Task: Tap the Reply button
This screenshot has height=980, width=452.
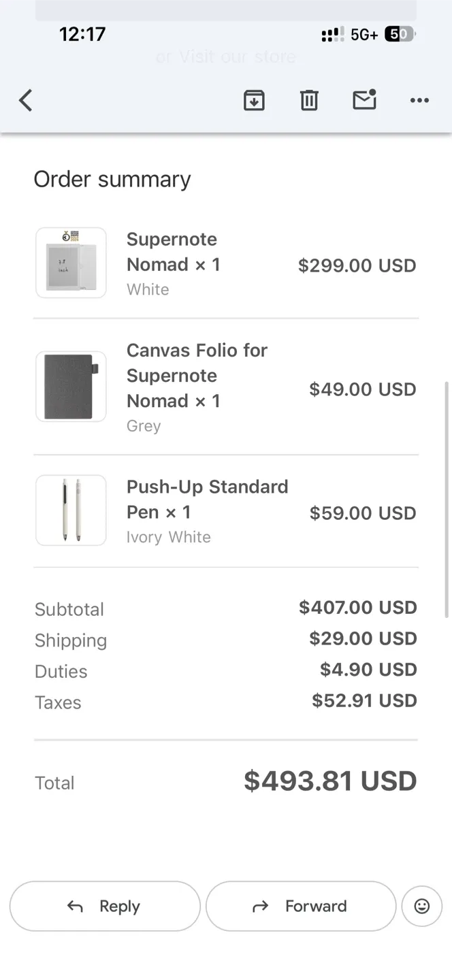Action: pyautogui.click(x=105, y=906)
